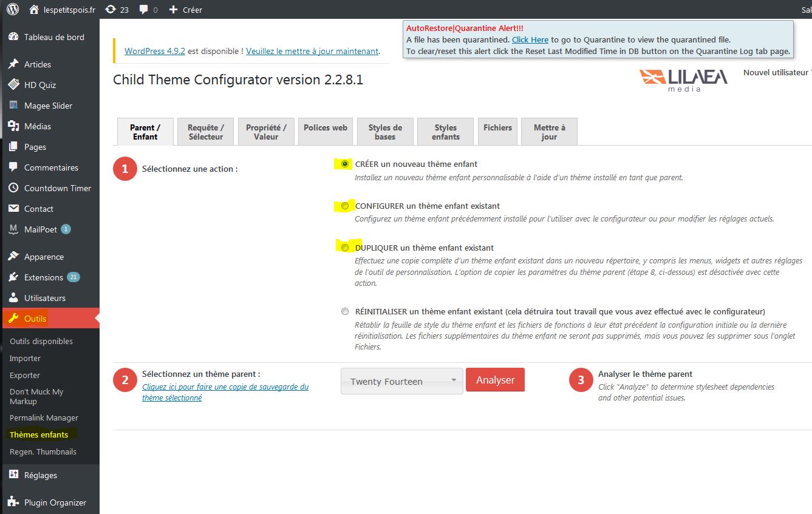
Task: Click the Lilaea media logo
Action: pos(683,79)
